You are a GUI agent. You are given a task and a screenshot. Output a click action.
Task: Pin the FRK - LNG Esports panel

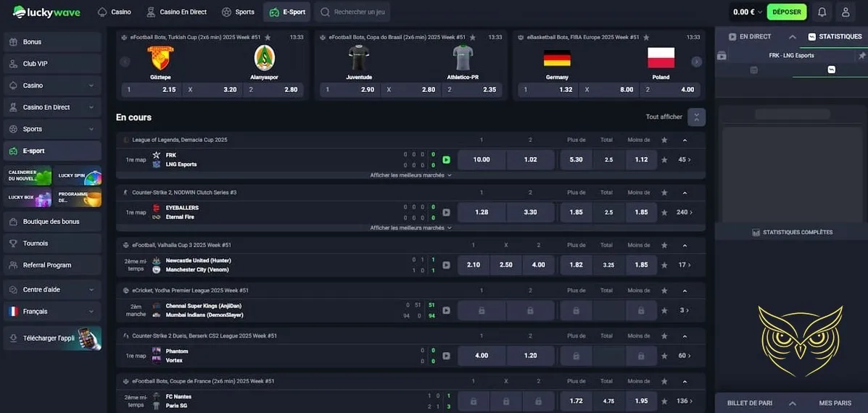tap(861, 56)
